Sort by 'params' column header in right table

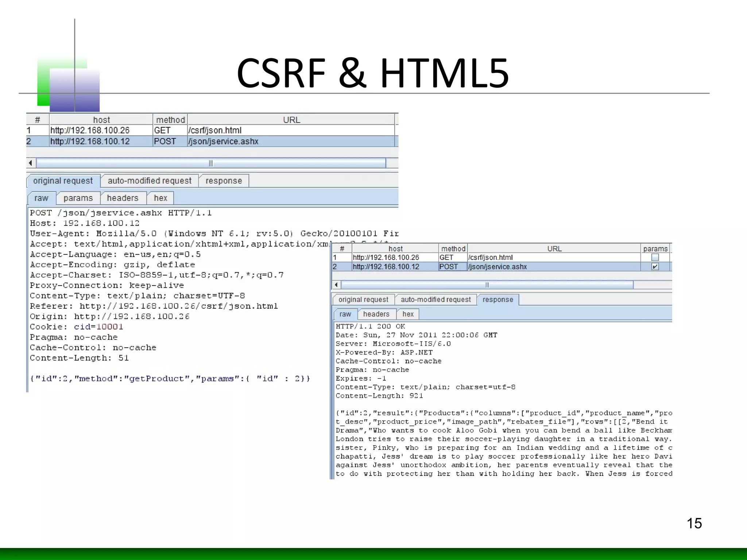pyautogui.click(x=655, y=249)
